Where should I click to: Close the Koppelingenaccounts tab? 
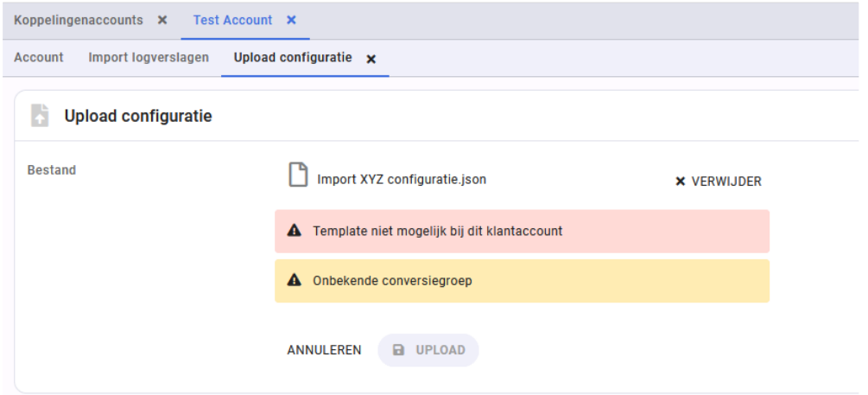tap(162, 21)
